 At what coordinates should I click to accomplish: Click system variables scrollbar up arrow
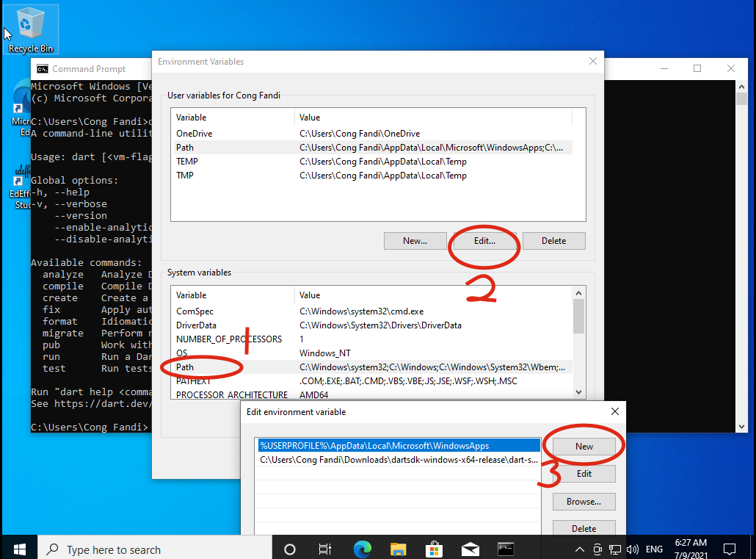(x=578, y=293)
